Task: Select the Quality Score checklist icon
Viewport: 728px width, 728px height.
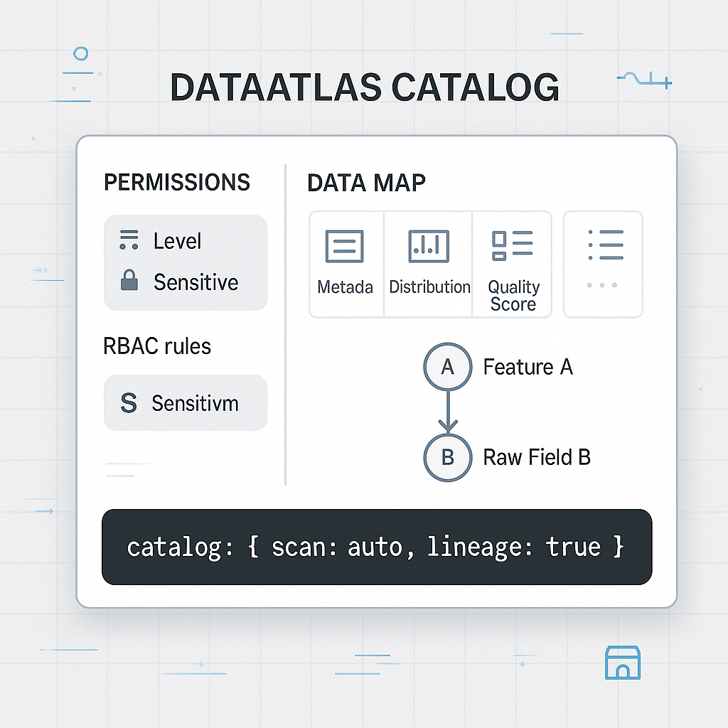Action: (x=513, y=245)
